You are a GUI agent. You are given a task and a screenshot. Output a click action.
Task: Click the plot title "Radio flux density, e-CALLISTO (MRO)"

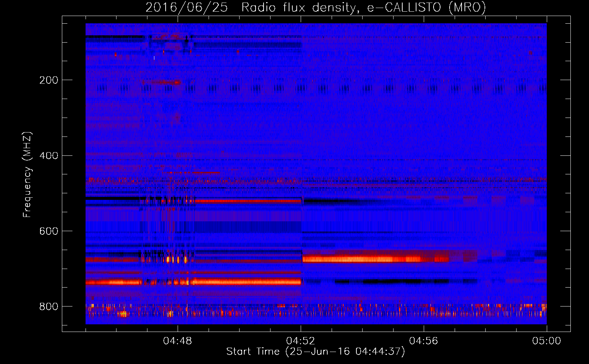point(364,8)
